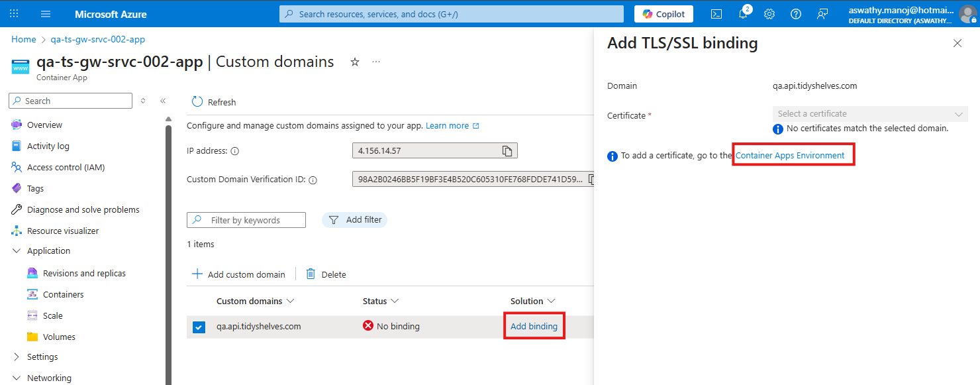Open the Learn more link
980x385 pixels.
coord(452,125)
